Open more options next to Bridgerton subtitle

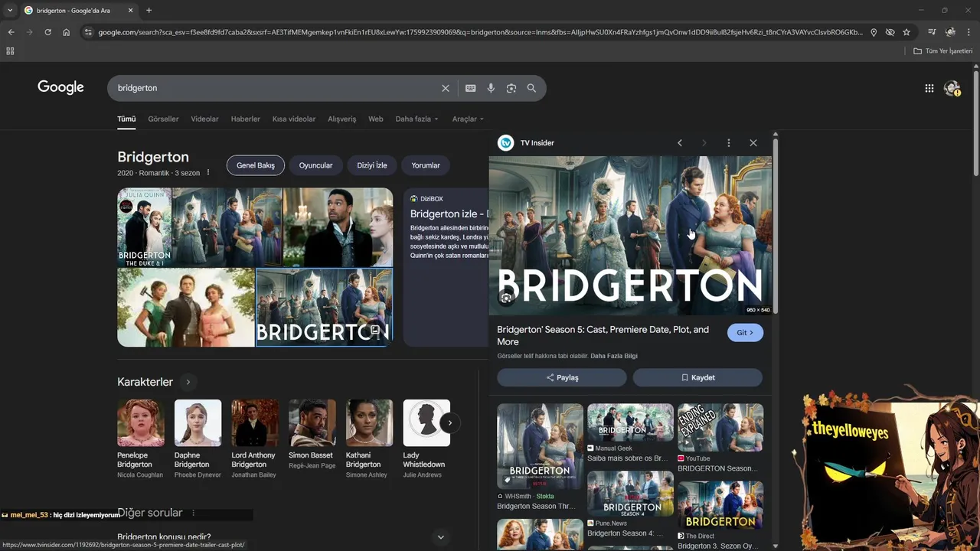(x=207, y=173)
